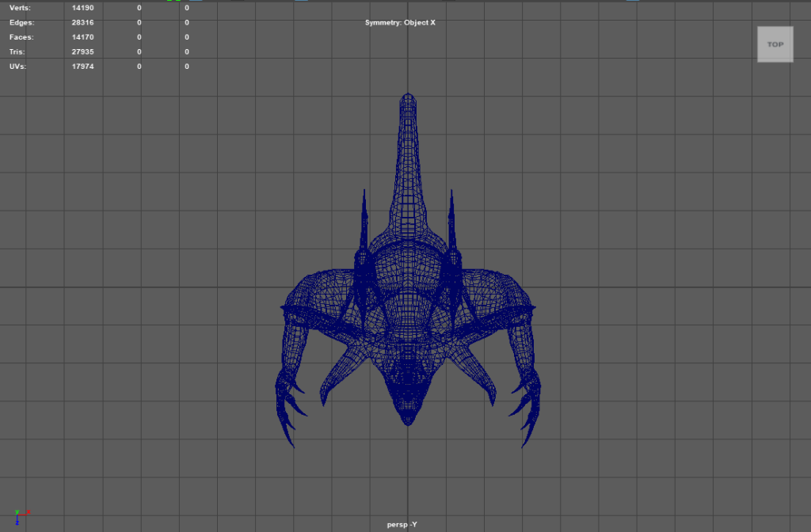Click the UVs label in the poly count HUD
Viewport: 811px width, 532px height.
pos(17,66)
